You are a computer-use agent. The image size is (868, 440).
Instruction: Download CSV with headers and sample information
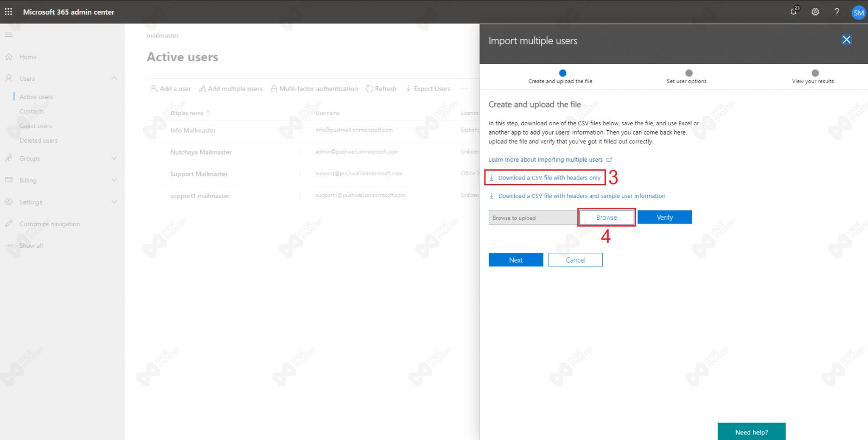click(x=582, y=196)
